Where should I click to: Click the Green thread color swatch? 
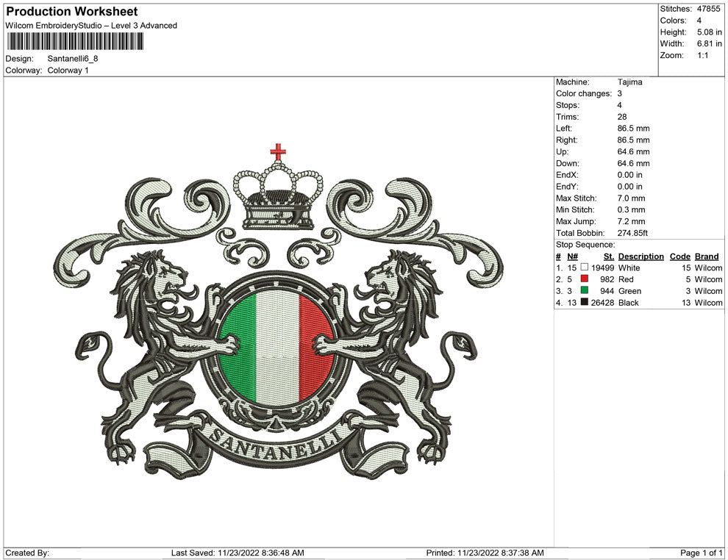[585, 290]
